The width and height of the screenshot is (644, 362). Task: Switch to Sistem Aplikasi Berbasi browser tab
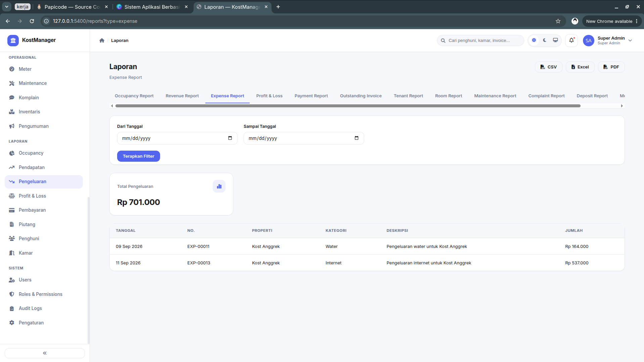(x=152, y=7)
